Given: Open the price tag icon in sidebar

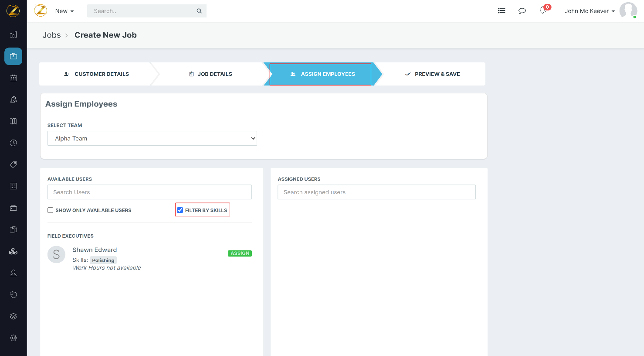Looking at the screenshot, I should [x=14, y=164].
